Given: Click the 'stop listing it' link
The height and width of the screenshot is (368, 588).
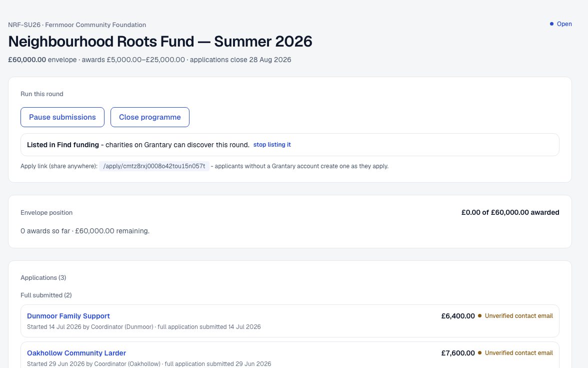Looking at the screenshot, I should 272,145.
